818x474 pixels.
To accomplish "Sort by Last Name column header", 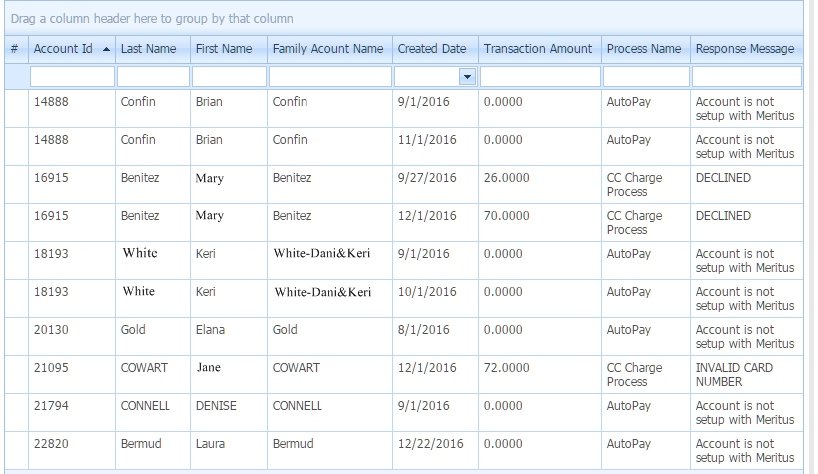I will pos(153,49).
